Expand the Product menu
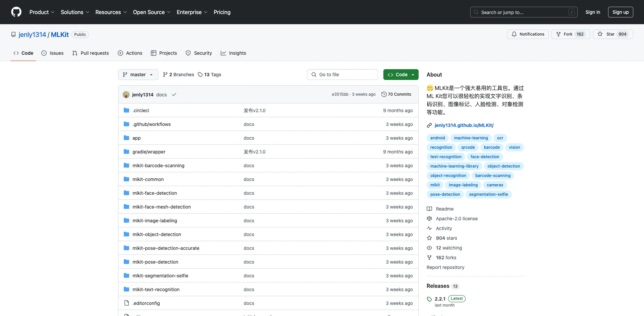Image resolution: width=644 pixels, height=316 pixels. tap(42, 12)
